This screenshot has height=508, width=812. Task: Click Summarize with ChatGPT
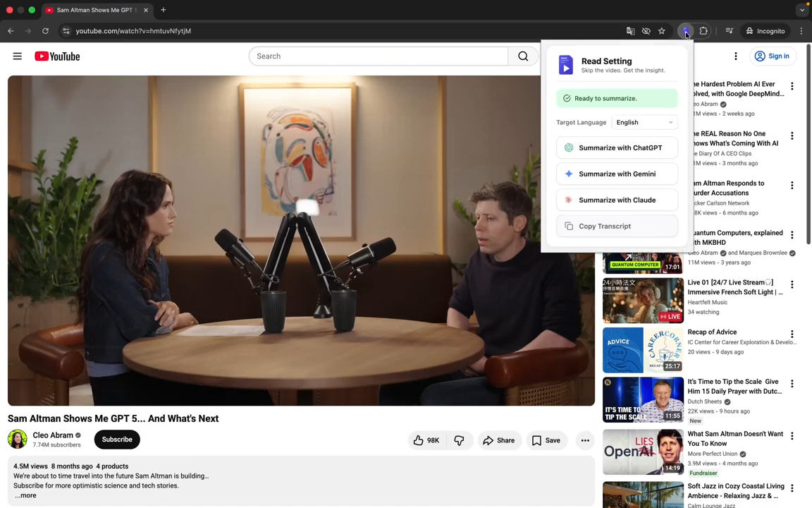[617, 147]
